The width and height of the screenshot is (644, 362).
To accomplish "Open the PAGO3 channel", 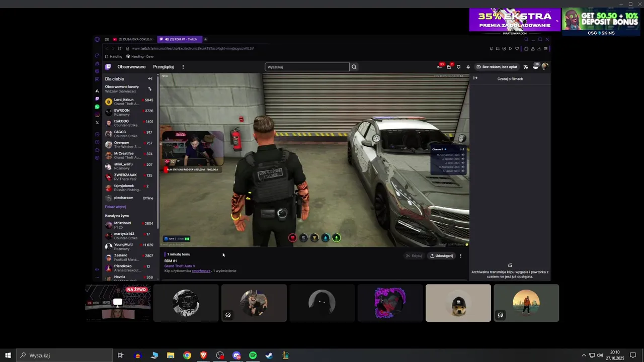I will tap(130, 134).
